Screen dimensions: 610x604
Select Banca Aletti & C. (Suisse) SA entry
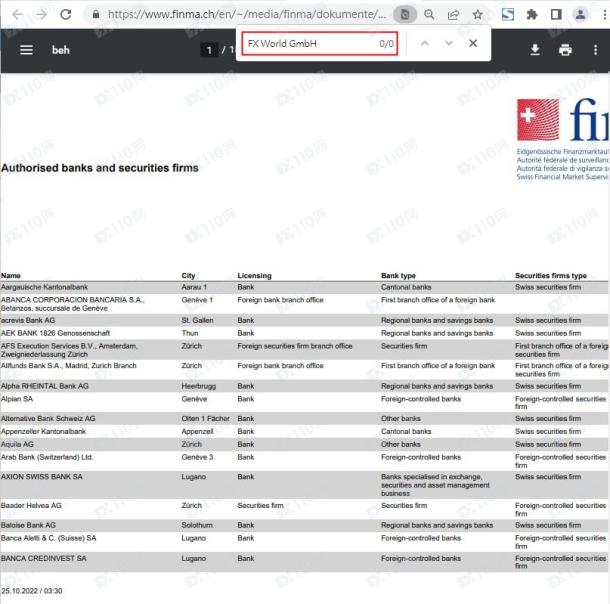pos(49,538)
